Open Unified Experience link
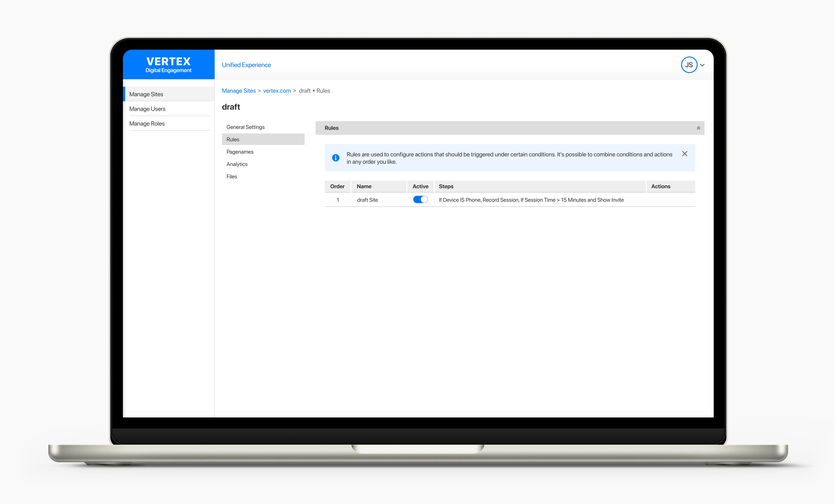The image size is (838, 504). pos(246,65)
